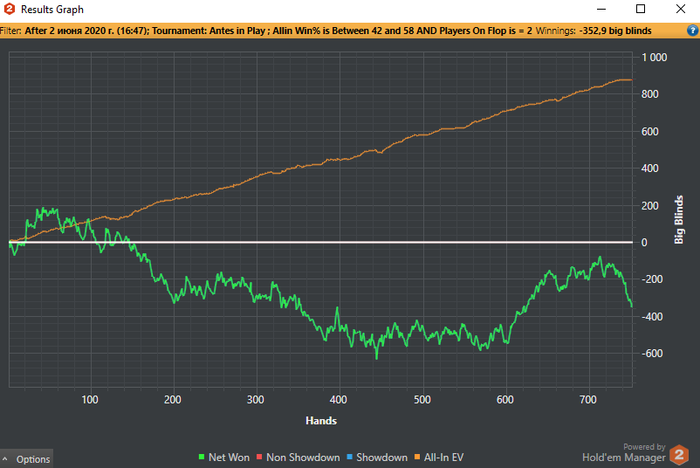700x468 pixels.
Task: Click the orange All-In EV color swatch
Action: pos(417,457)
